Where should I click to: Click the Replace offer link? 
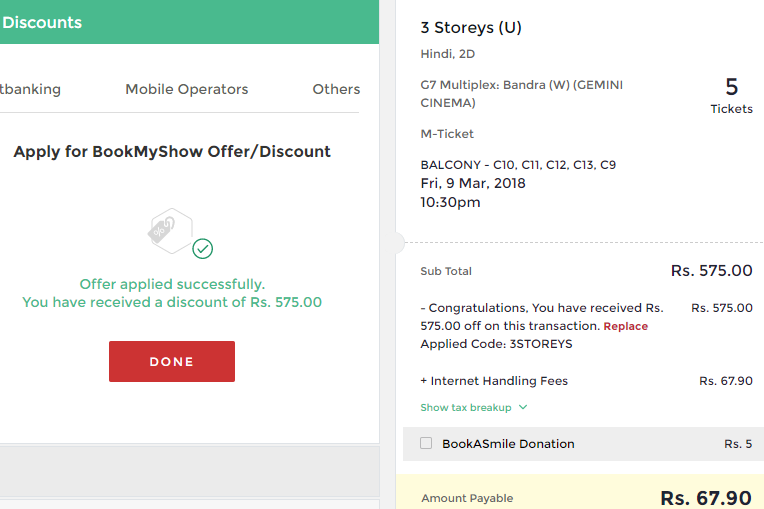point(626,326)
